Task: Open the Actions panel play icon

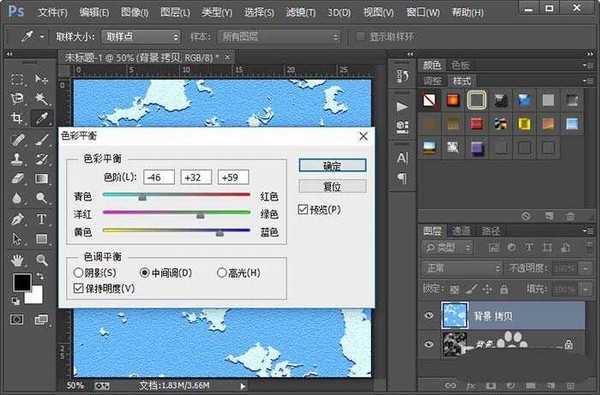Action: click(402, 106)
